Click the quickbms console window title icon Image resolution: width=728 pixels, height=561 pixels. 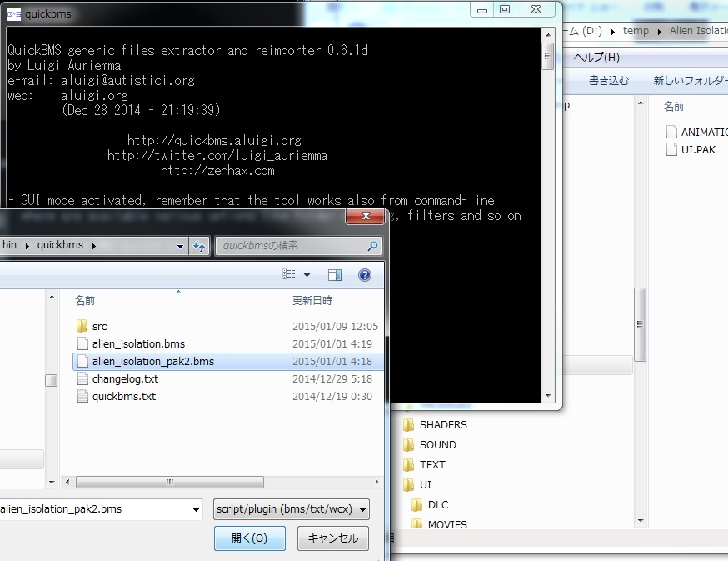14,14
